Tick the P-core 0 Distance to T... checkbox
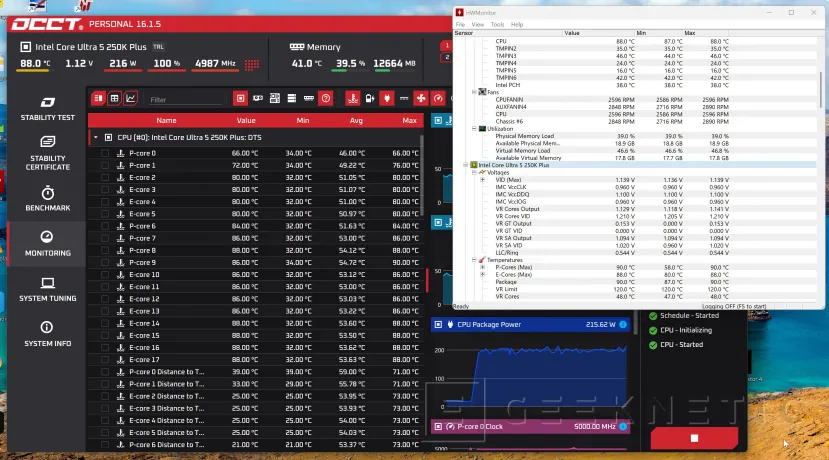 [x=105, y=372]
